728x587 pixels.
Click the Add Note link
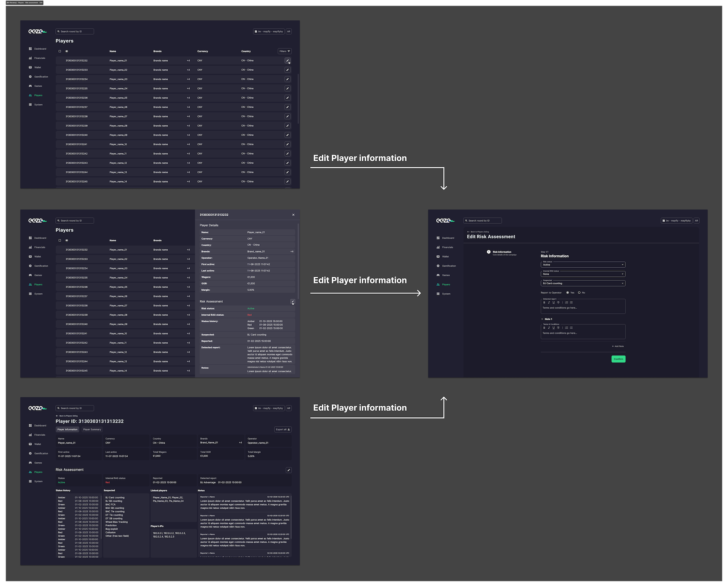[618, 346]
